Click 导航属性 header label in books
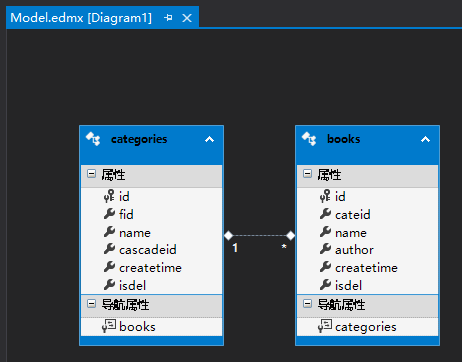Image resolution: width=462 pixels, height=362 pixels. (341, 305)
